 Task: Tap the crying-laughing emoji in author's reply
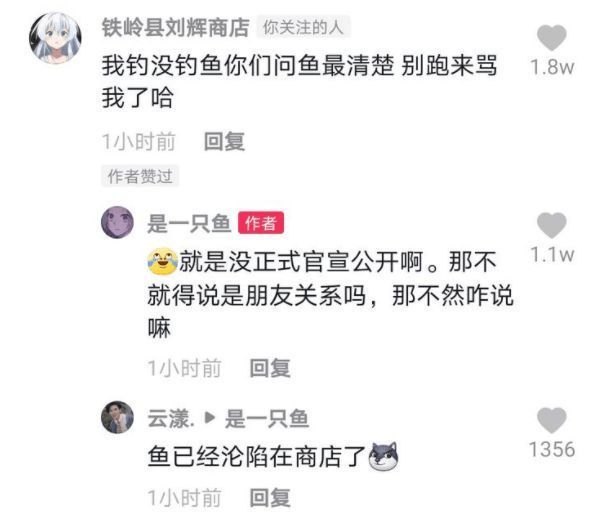(x=163, y=261)
